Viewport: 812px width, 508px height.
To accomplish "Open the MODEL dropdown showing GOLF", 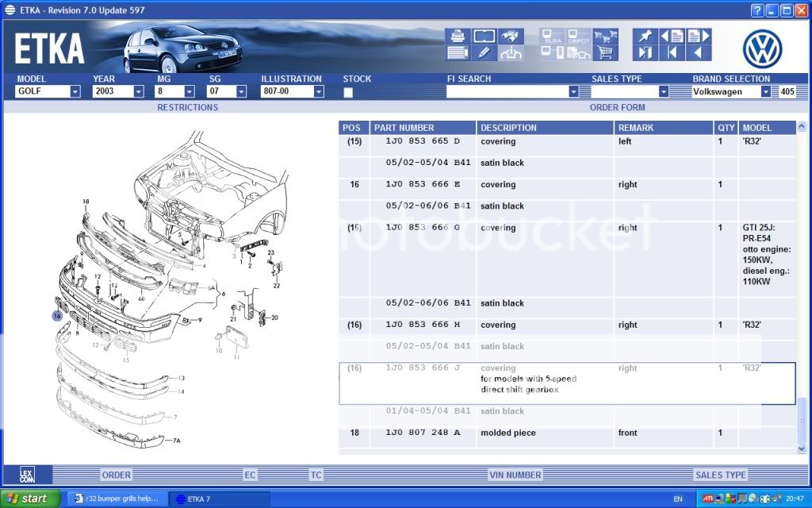I will [75, 91].
